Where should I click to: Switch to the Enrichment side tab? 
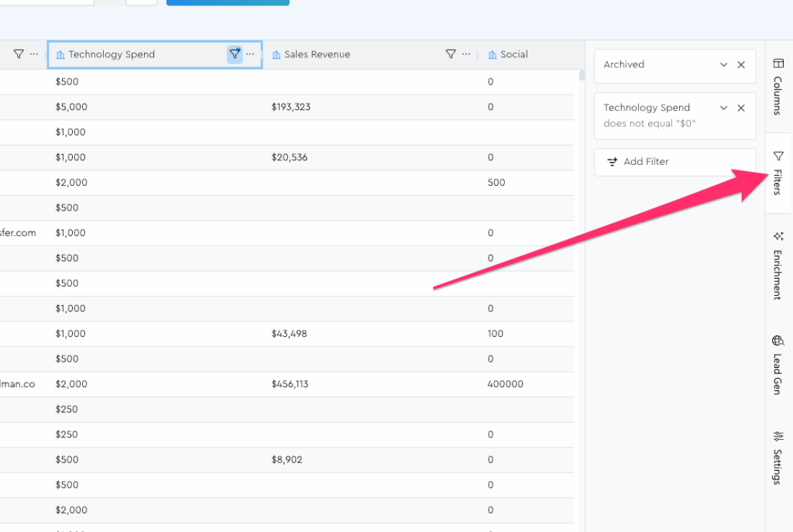click(778, 265)
